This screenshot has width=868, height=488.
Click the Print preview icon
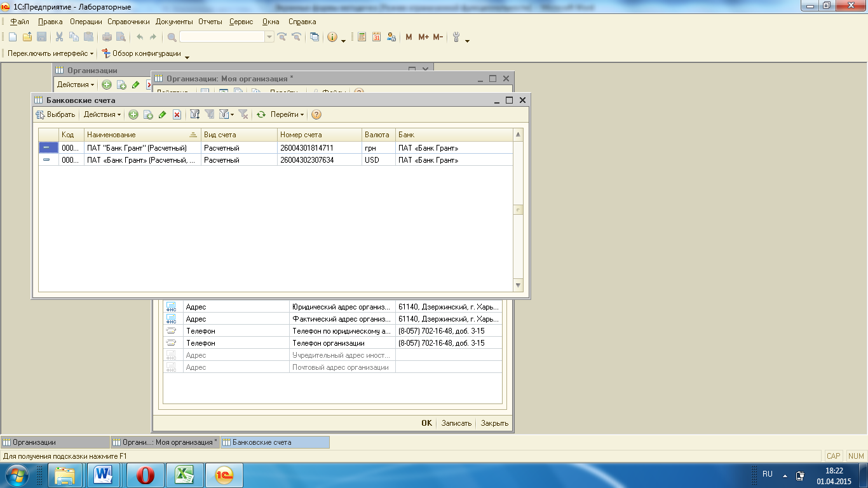coord(121,37)
